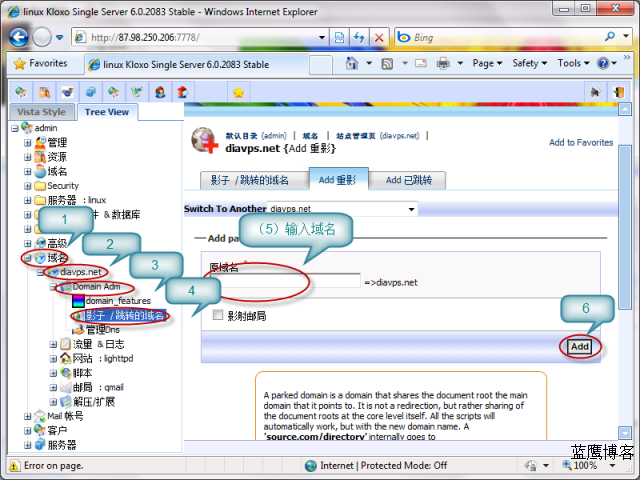Select the diavps.net tree item
The width and height of the screenshot is (640, 480).
pyautogui.click(x=80, y=272)
